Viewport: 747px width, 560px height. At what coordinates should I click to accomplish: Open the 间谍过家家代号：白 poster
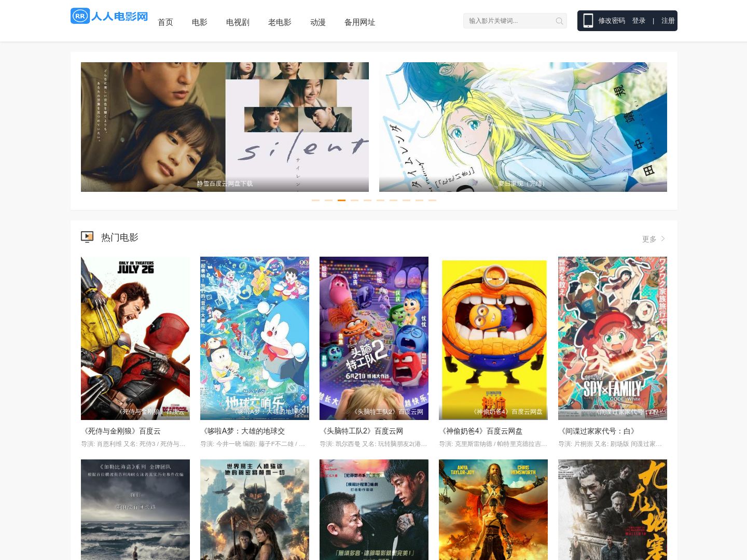coord(613,338)
